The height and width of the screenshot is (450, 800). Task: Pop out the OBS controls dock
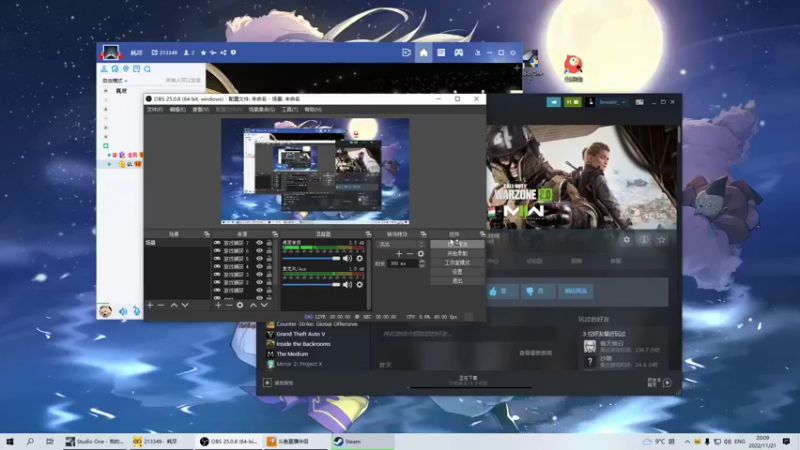click(x=482, y=234)
